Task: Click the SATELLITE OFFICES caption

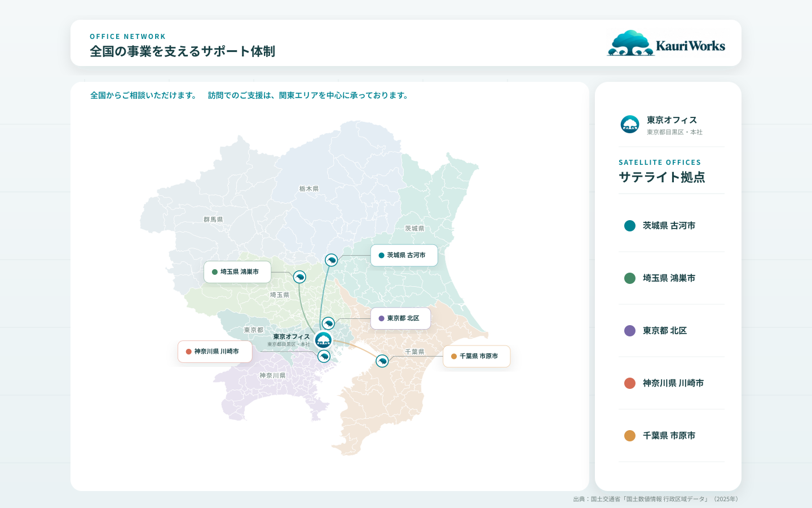Action: (660, 162)
